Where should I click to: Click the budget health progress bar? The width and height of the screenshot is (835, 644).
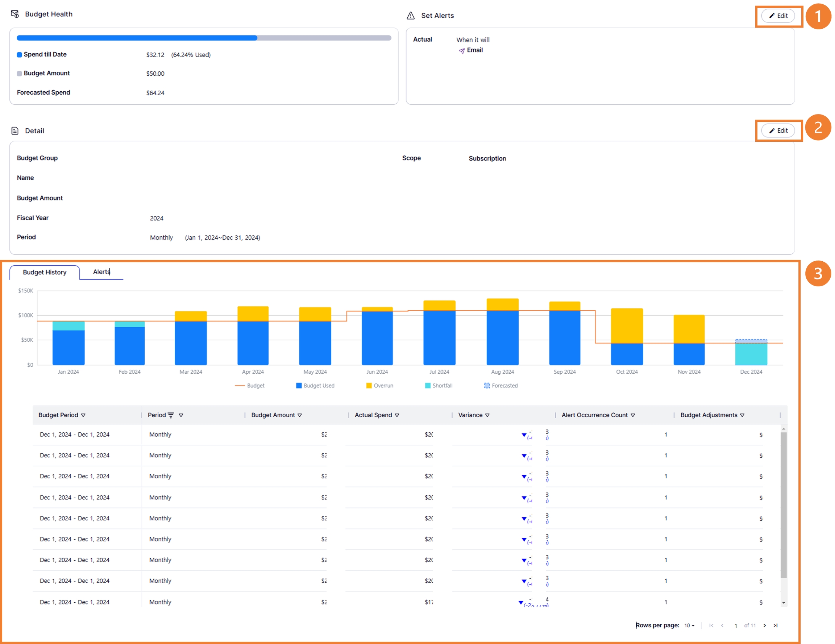pyautogui.click(x=204, y=38)
